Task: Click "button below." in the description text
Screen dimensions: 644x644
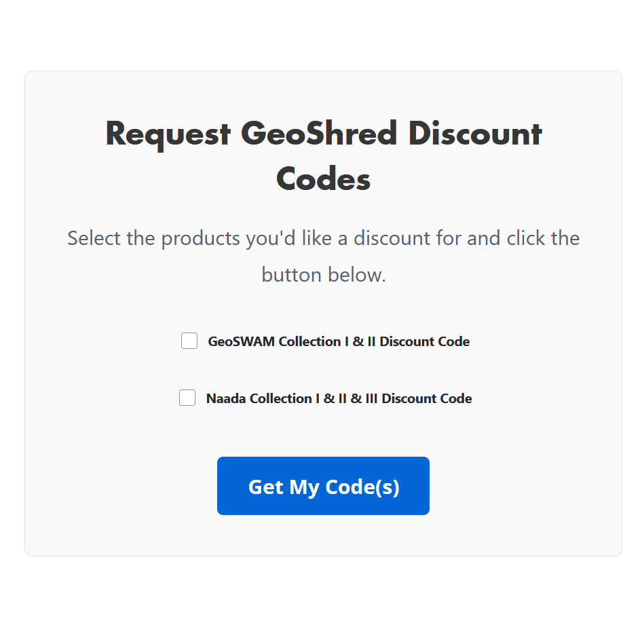Action: coord(323,275)
